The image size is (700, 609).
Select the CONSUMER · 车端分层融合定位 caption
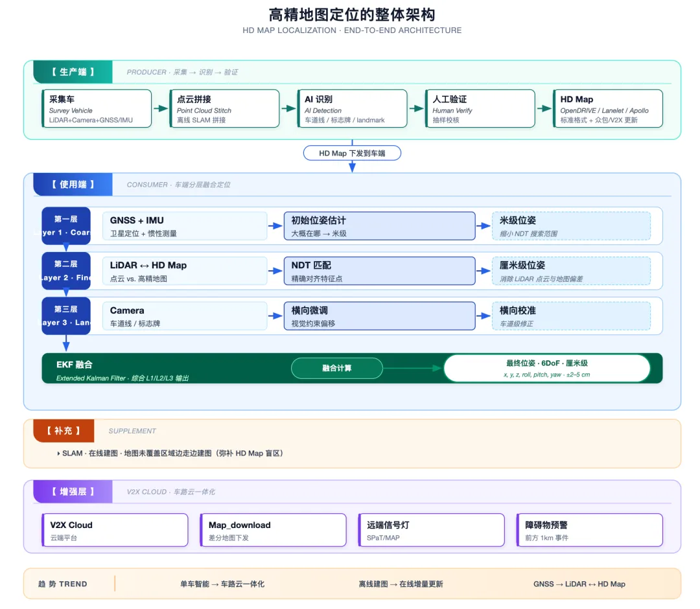tap(179, 185)
